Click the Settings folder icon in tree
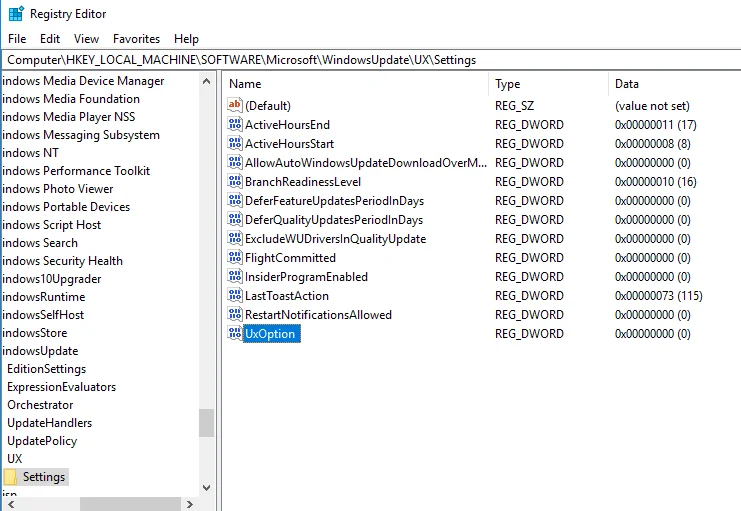The height and width of the screenshot is (511, 741). 10,476
